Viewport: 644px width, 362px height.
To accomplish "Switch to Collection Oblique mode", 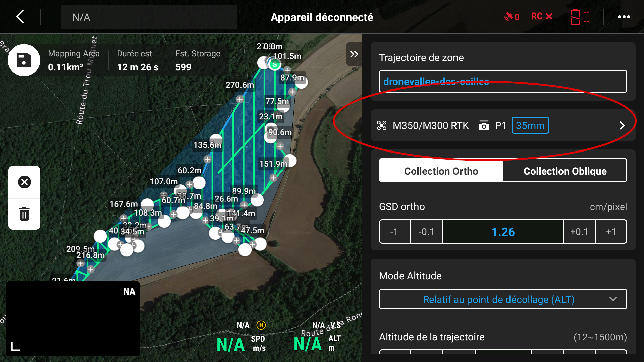I will click(565, 171).
